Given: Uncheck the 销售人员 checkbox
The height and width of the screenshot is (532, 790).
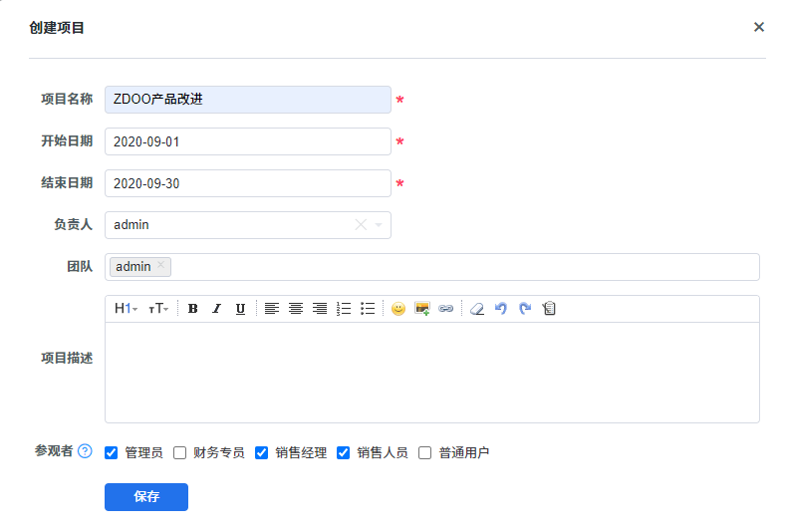Looking at the screenshot, I should [343, 453].
